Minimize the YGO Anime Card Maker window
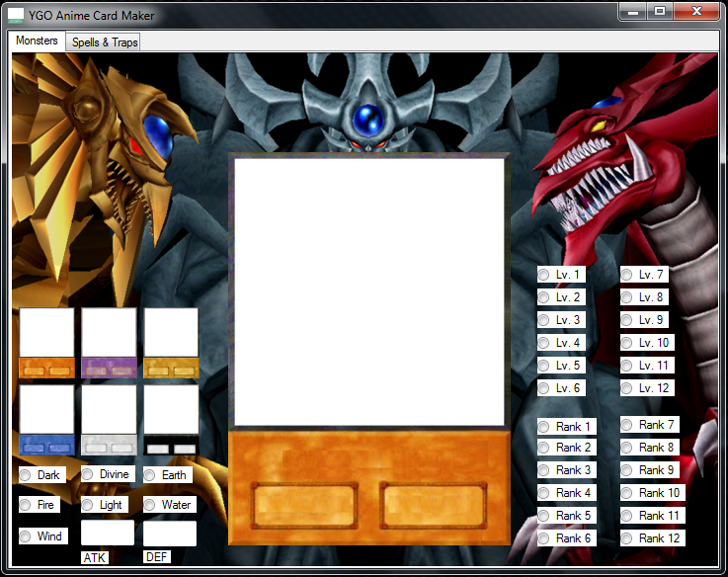 coord(633,12)
